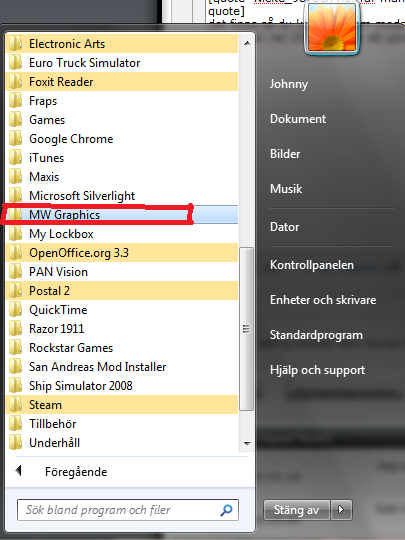Image resolution: width=405 pixels, height=540 pixels.
Task: Click the search box for programs and files
Action: click(x=128, y=510)
